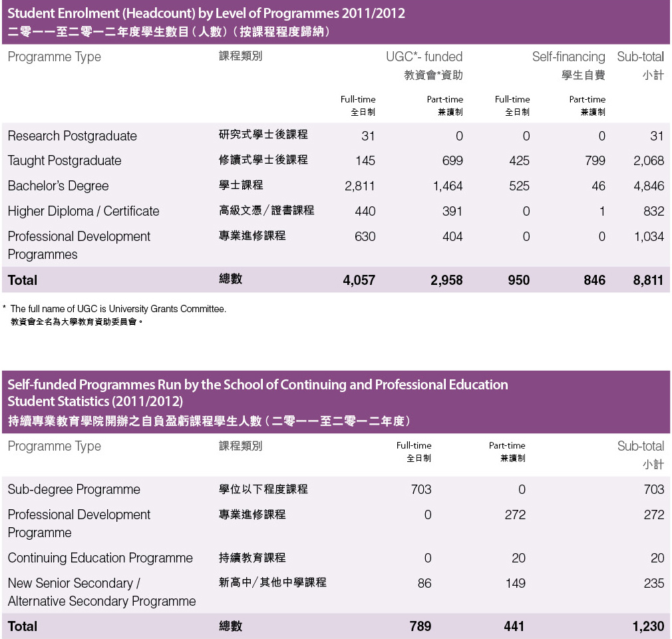Click the '研究式學士後課程' label
The width and height of the screenshot is (672, 639).
click(263, 134)
